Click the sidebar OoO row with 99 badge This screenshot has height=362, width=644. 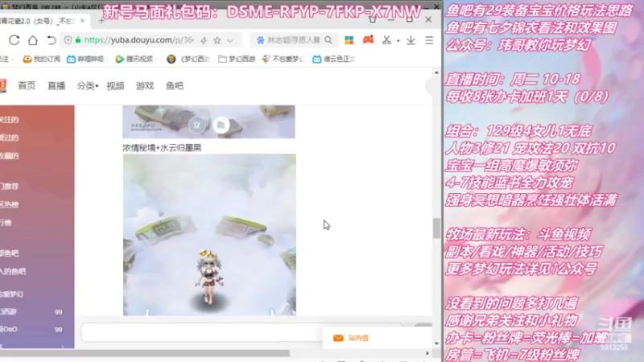pos(32,329)
